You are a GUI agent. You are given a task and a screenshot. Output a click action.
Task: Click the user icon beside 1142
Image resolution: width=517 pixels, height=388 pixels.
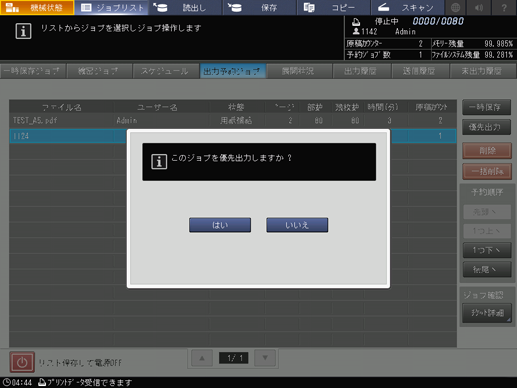click(356, 31)
